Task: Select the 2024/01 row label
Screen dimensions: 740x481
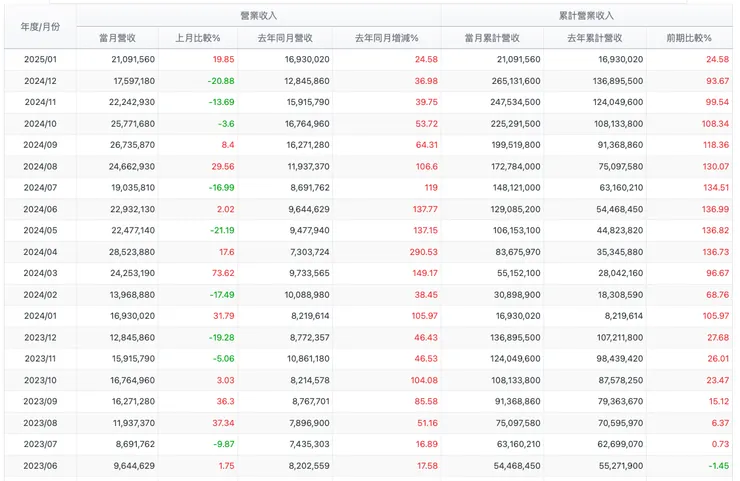Action: (40, 316)
